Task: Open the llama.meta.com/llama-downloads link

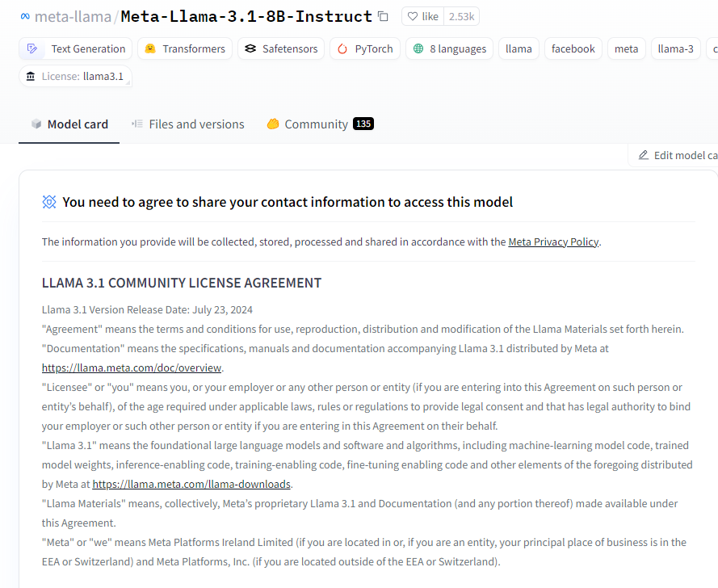Action: click(x=191, y=484)
